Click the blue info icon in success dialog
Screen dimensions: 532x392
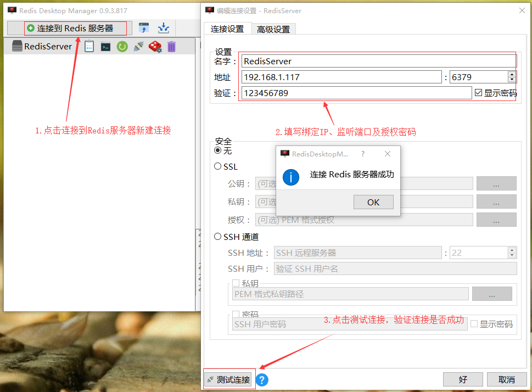tap(291, 177)
